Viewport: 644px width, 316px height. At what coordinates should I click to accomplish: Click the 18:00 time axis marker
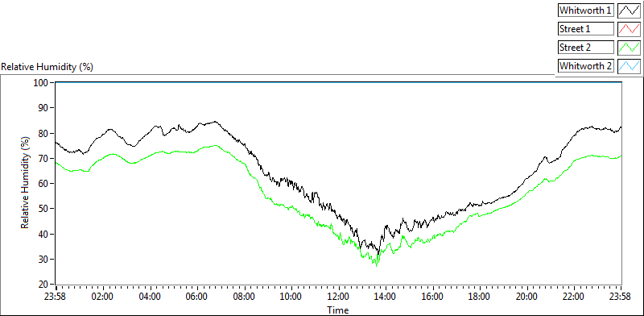coord(480,297)
